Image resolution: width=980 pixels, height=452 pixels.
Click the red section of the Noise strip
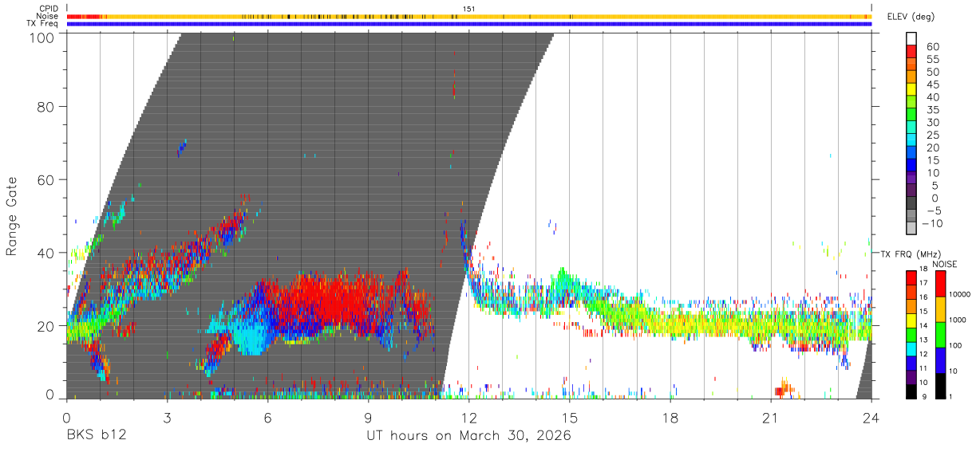point(83,16)
